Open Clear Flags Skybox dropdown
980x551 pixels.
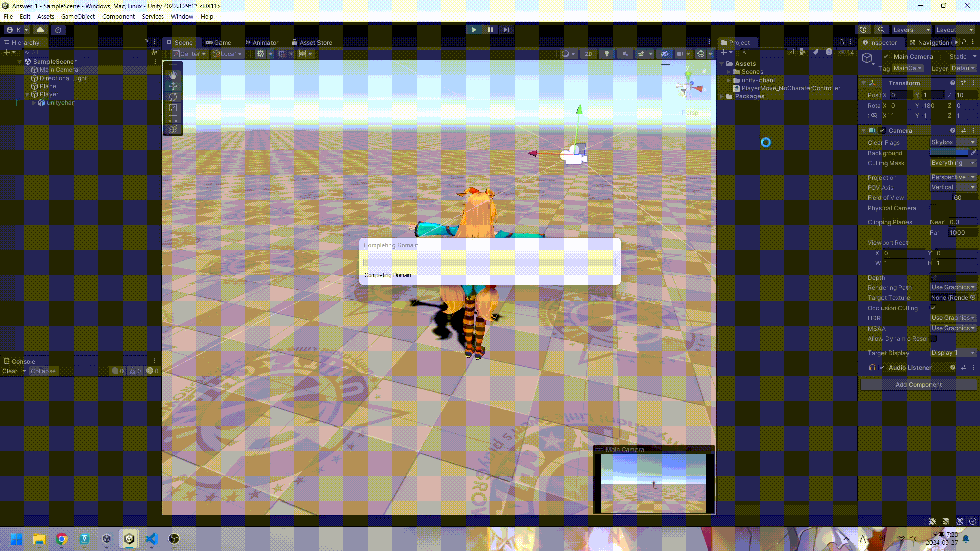click(953, 142)
